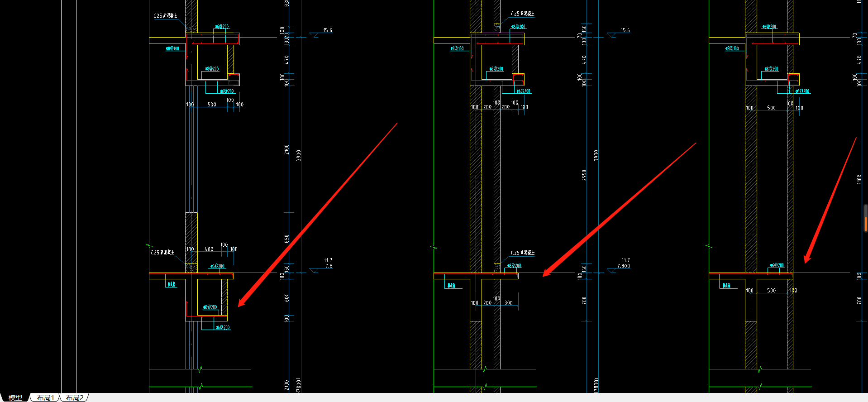Select the 11.7 label above 7.800
The height and width of the screenshot is (402, 868).
point(625,260)
